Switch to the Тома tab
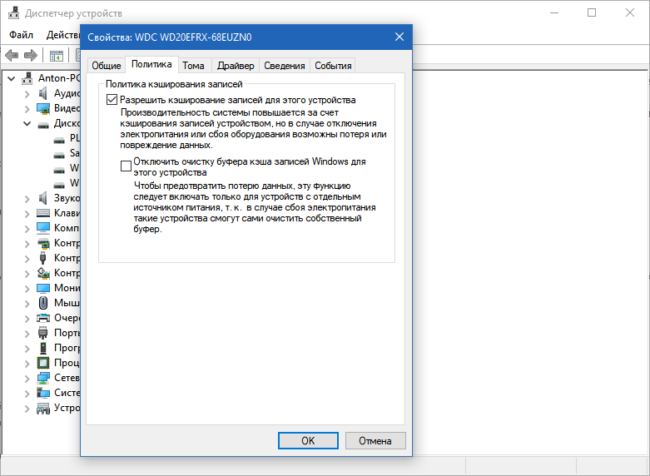Screen dimensions: 650x476 tap(193, 66)
